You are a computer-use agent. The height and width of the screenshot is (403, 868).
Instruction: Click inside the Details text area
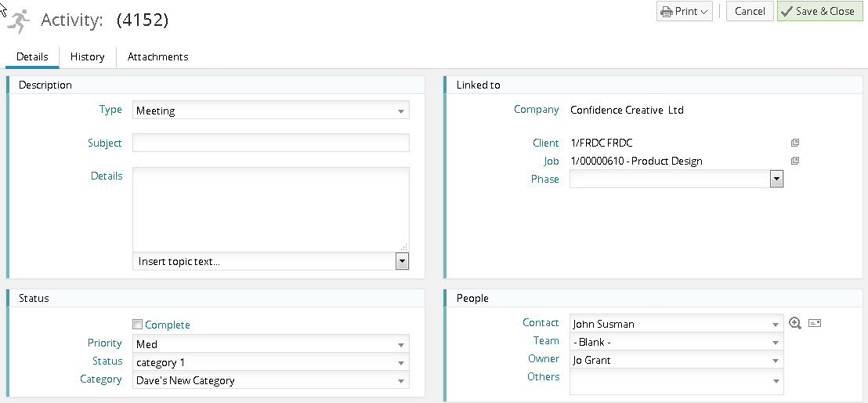(270, 208)
